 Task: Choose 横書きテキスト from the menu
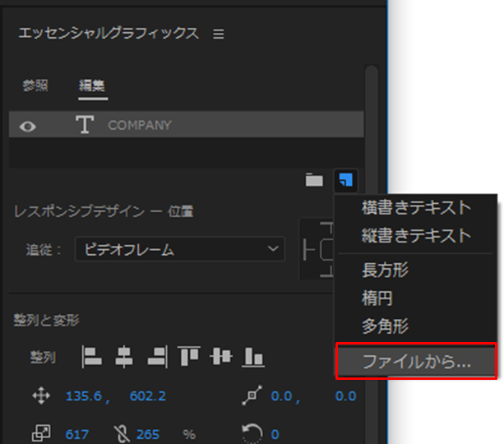point(416,207)
